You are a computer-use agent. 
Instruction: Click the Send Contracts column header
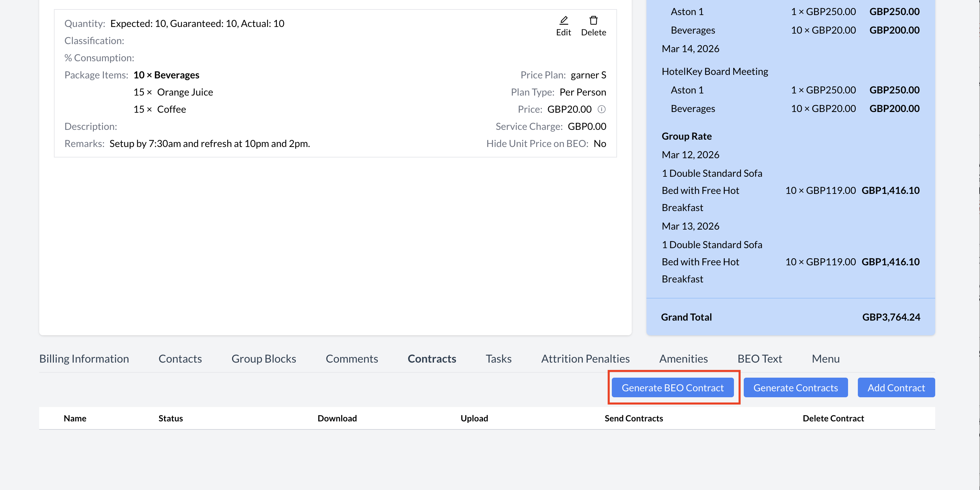(633, 418)
